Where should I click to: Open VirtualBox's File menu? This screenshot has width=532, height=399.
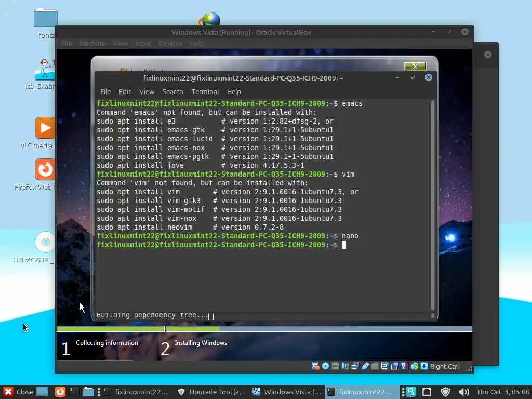click(x=66, y=44)
